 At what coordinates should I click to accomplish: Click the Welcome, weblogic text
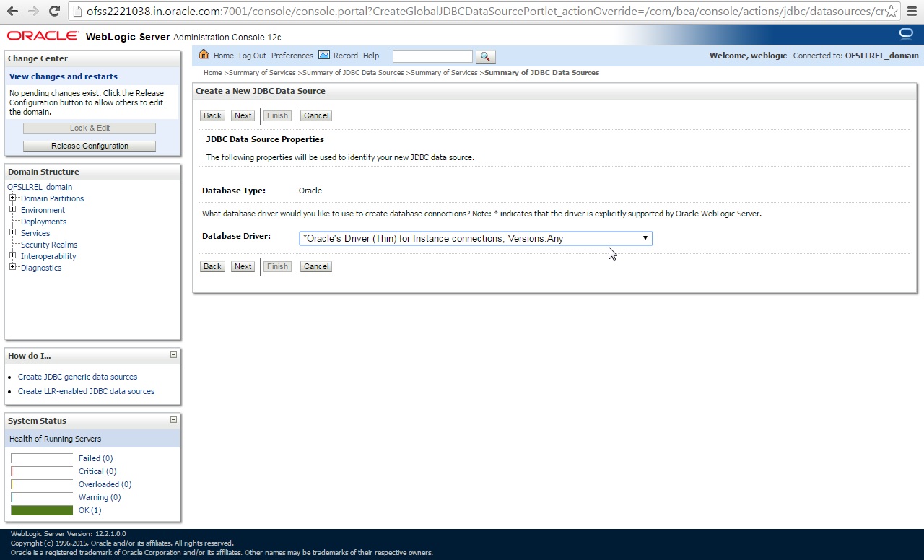(748, 56)
